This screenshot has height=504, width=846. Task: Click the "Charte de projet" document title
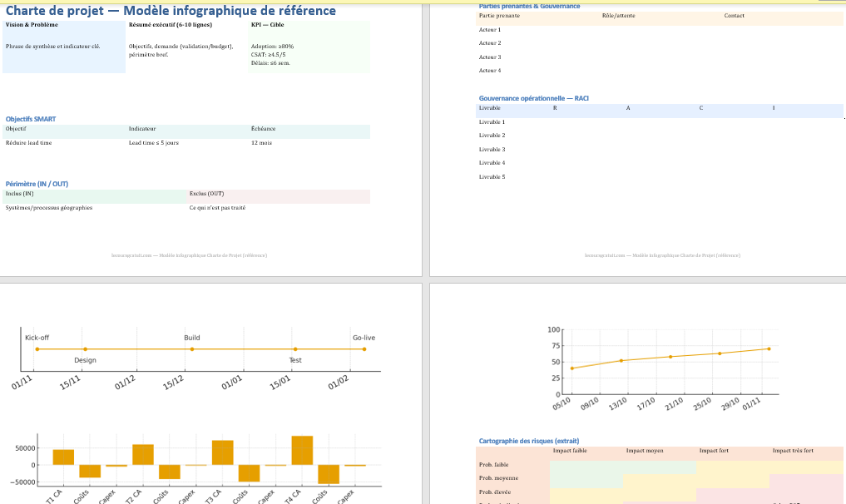171,11
